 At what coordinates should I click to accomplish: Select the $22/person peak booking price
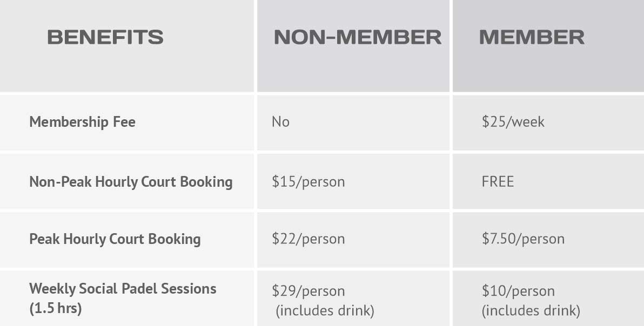point(308,239)
